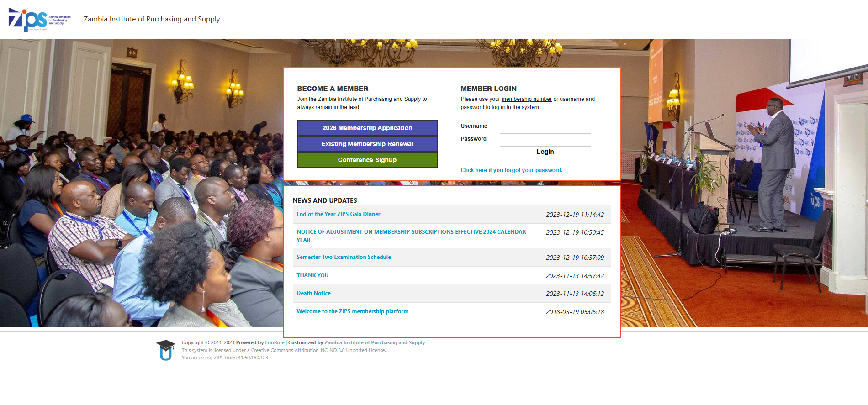Click the EduRole graduation cap logo

(165, 350)
